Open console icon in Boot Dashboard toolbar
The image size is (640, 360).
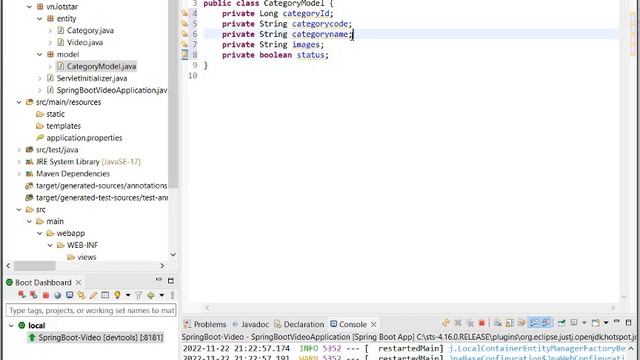point(69,295)
